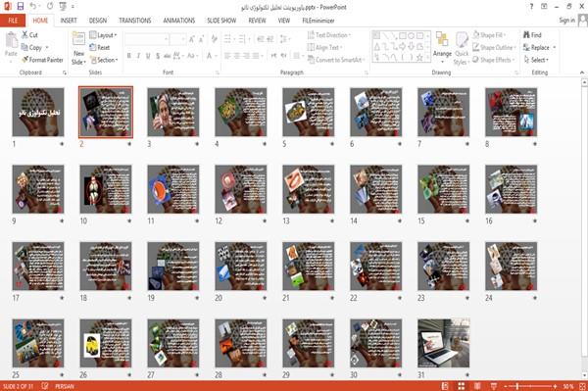
Task: Click the Arrange objects icon
Action: coord(442,39)
